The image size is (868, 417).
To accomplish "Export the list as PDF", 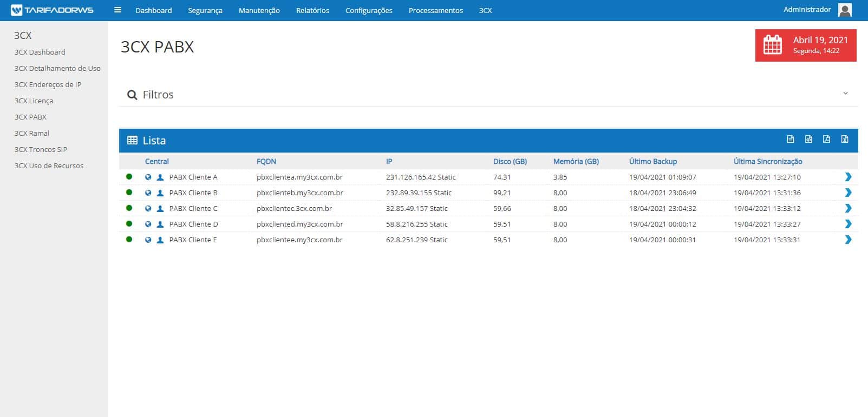I will click(x=826, y=140).
